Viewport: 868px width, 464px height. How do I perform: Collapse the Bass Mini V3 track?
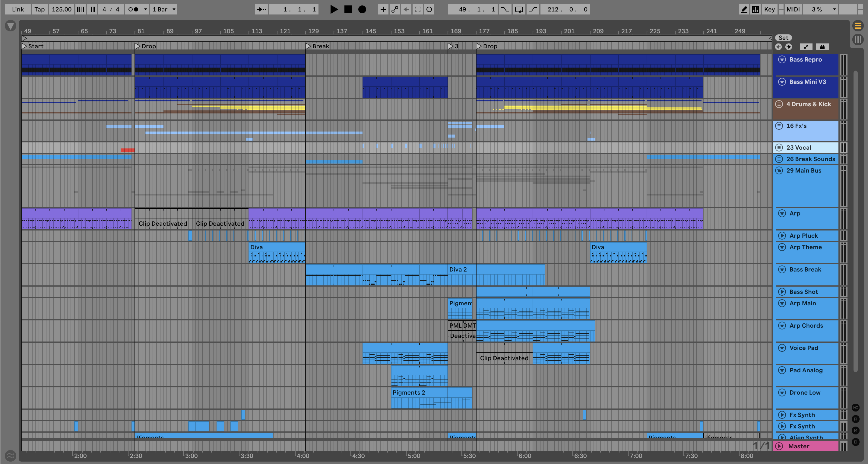[x=782, y=82]
